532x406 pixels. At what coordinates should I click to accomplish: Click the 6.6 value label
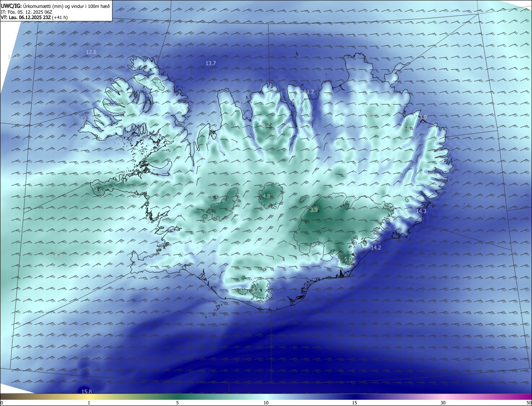406,128
